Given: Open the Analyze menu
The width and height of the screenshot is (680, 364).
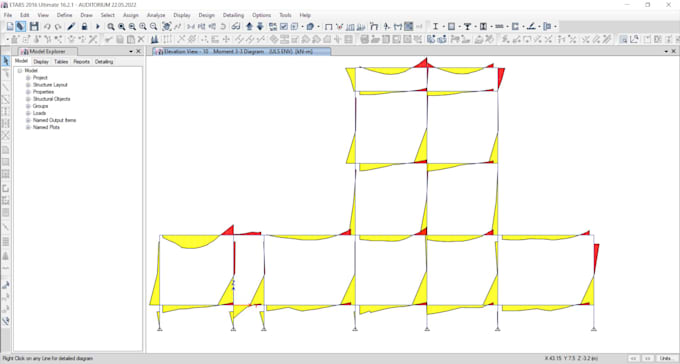Looking at the screenshot, I should coord(156,15).
